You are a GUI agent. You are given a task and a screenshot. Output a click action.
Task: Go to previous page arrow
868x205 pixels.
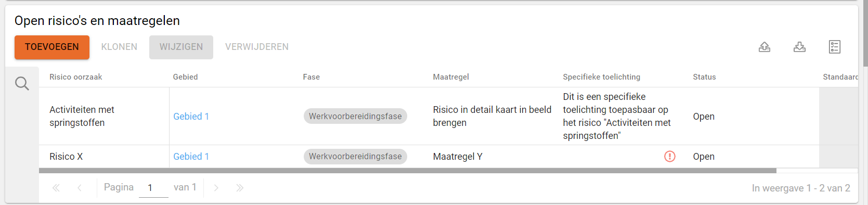tap(80, 188)
